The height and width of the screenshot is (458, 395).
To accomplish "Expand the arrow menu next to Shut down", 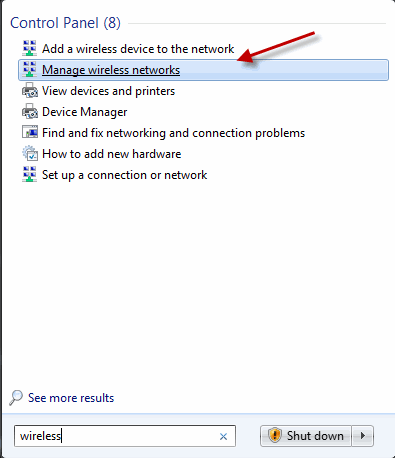I will [363, 436].
